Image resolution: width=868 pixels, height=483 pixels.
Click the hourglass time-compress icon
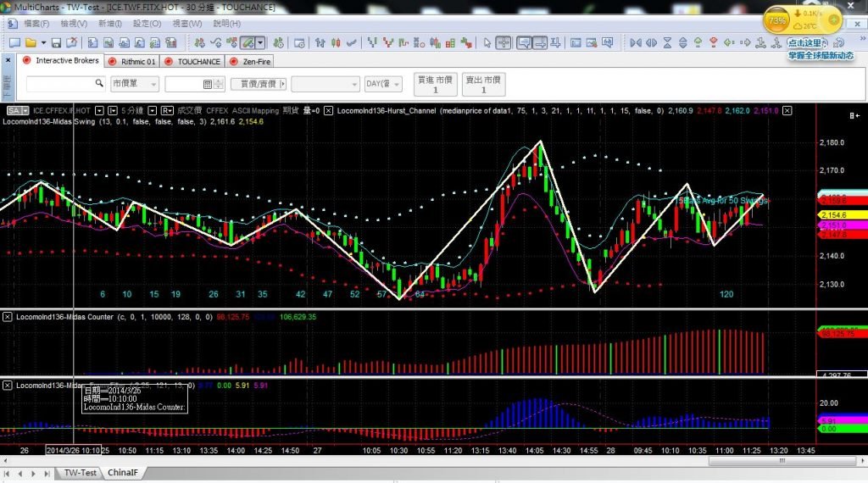[x=667, y=42]
